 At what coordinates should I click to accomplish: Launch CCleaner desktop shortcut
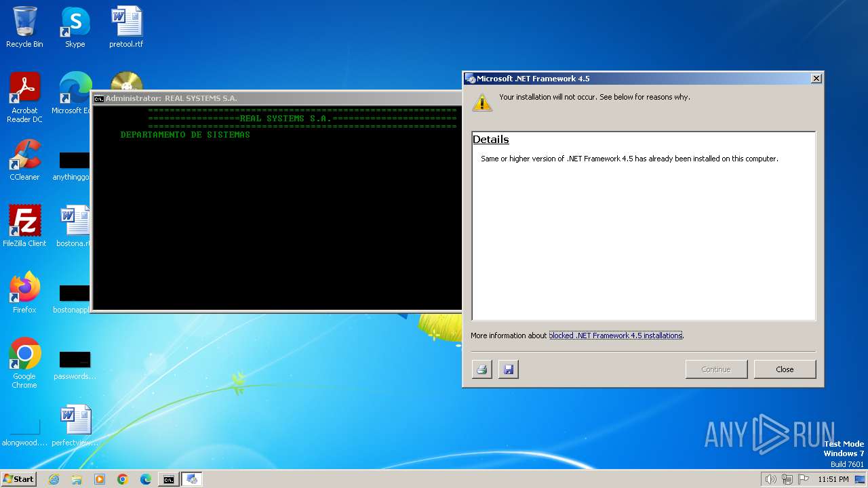(x=24, y=160)
